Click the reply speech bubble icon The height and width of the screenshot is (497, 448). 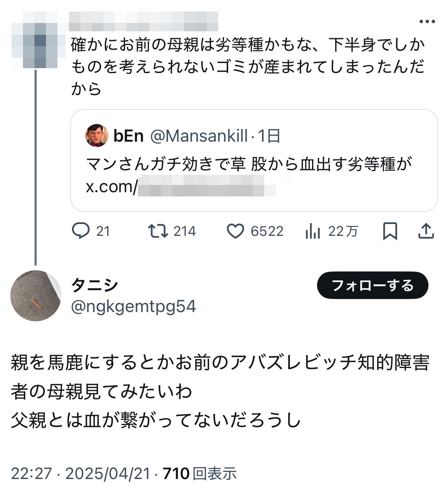[81, 231]
